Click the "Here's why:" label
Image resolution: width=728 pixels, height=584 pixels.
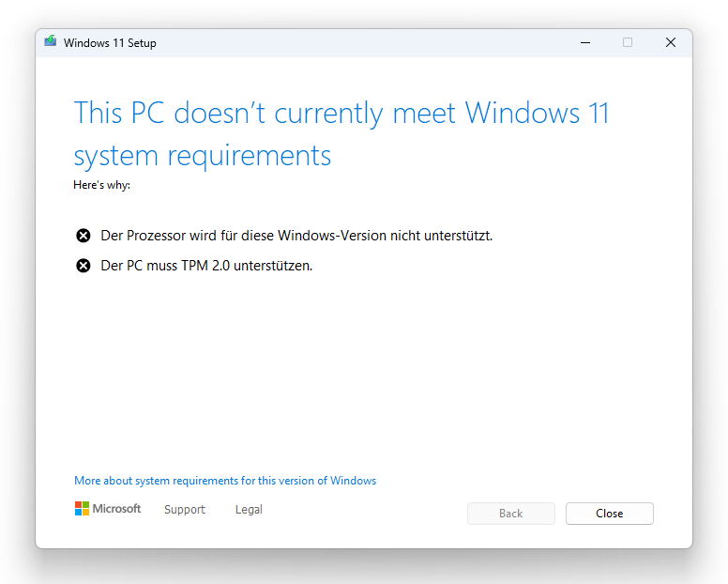click(x=101, y=185)
